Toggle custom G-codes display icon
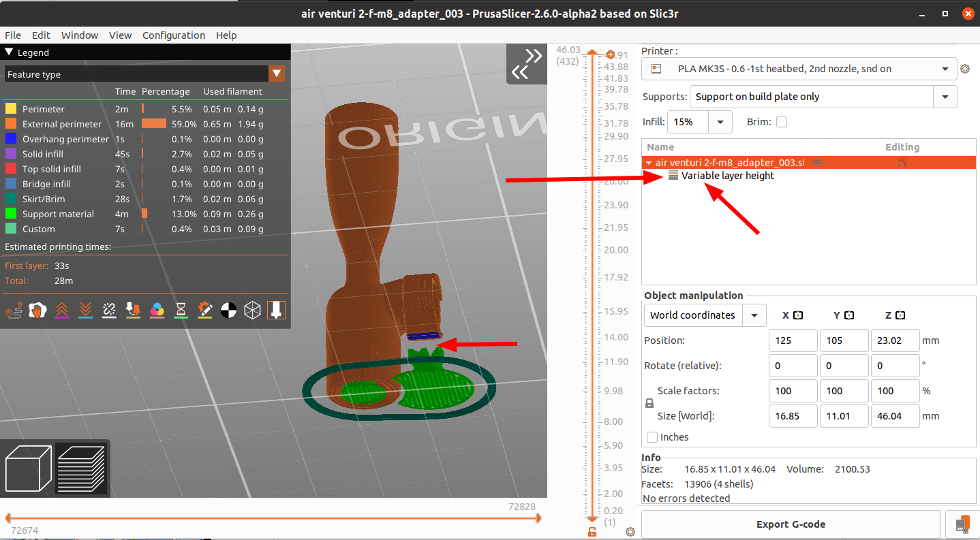Screen dimensions: 980x540 206,310
